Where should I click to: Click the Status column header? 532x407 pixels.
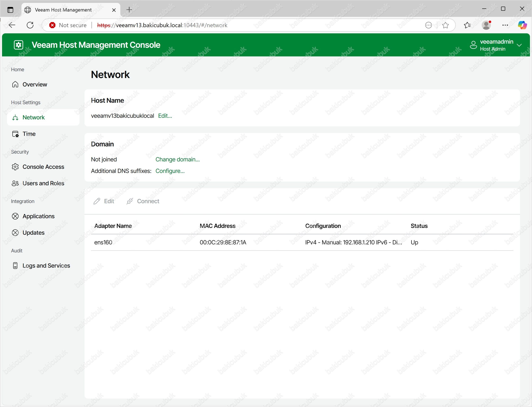[419, 226]
